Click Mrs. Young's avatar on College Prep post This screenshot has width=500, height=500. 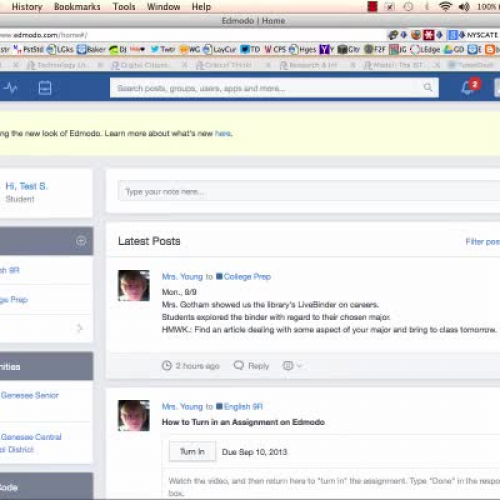click(x=134, y=286)
